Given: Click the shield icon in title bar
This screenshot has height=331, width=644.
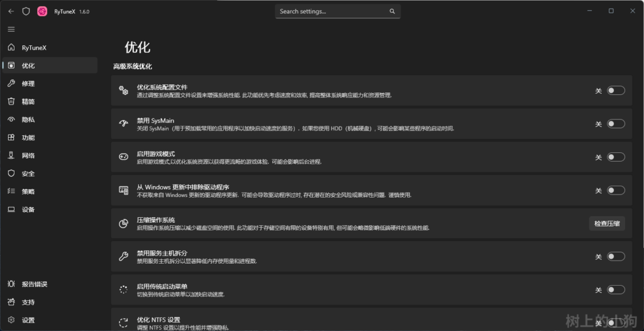Looking at the screenshot, I should coord(26,11).
